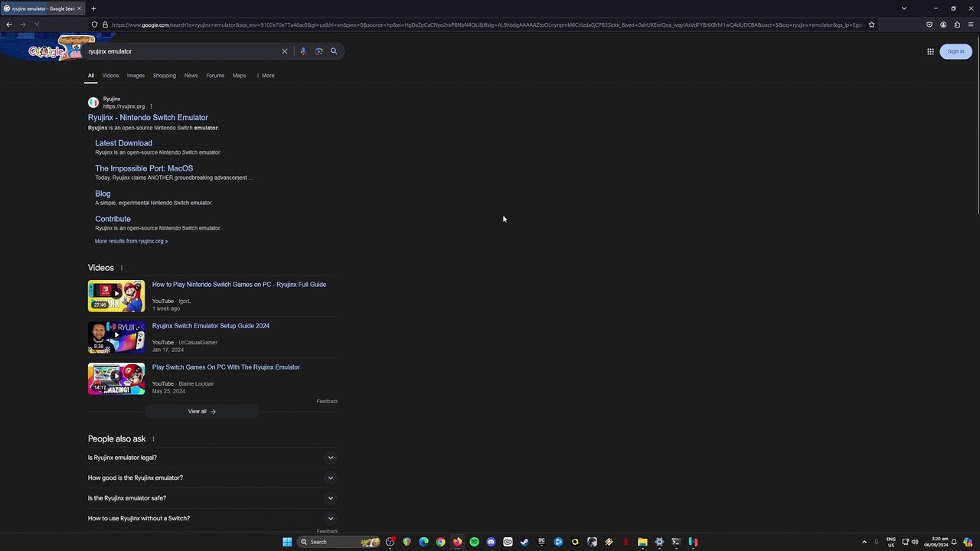Stop loading the current page
Image resolution: width=980 pixels, height=551 pixels.
[x=37, y=24]
